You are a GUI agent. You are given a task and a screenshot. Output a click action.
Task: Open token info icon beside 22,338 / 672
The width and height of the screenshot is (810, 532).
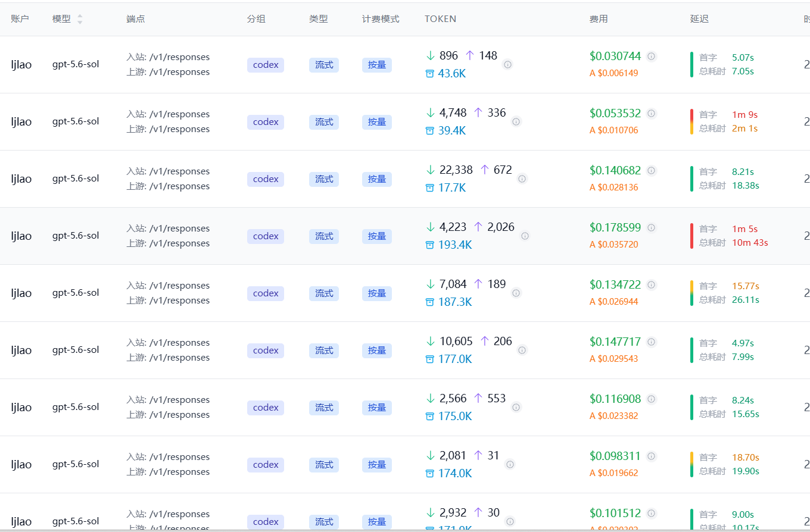pyautogui.click(x=522, y=179)
